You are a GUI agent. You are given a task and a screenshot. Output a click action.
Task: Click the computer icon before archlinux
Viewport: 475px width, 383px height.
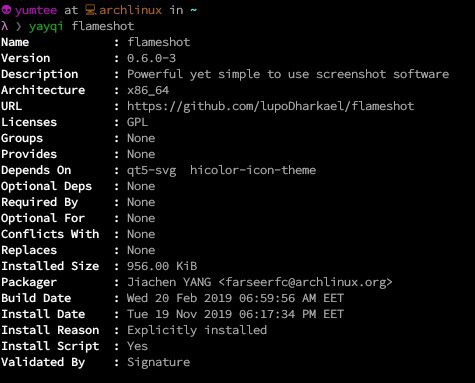[90, 10]
